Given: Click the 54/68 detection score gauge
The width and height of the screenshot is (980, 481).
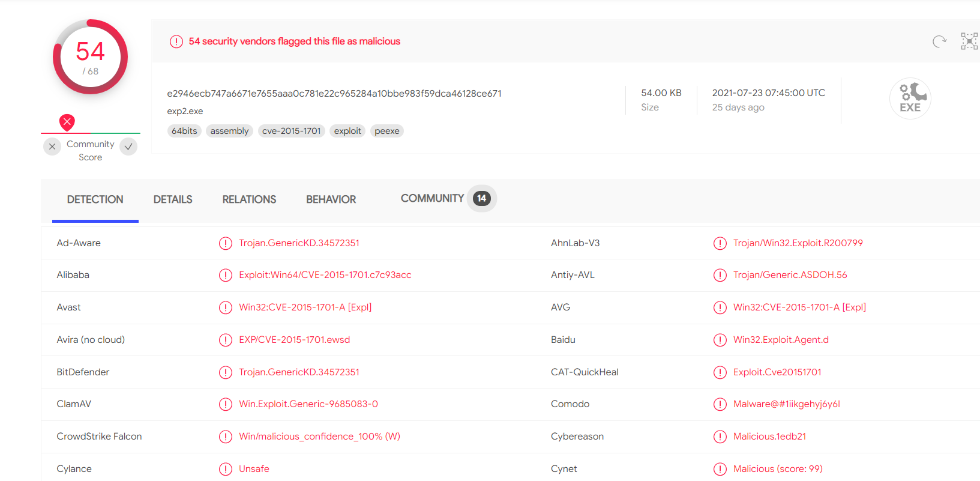Looking at the screenshot, I should tap(91, 57).
